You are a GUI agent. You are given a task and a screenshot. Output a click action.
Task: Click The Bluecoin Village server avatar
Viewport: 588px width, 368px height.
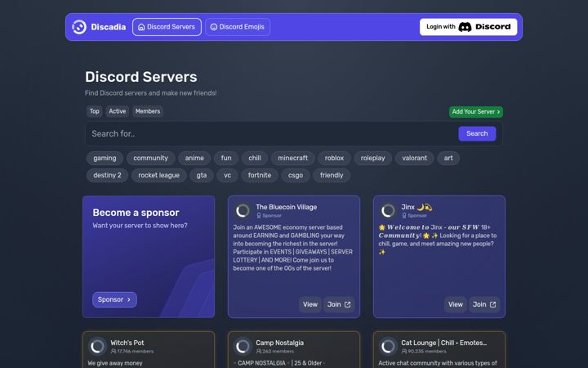coord(243,211)
